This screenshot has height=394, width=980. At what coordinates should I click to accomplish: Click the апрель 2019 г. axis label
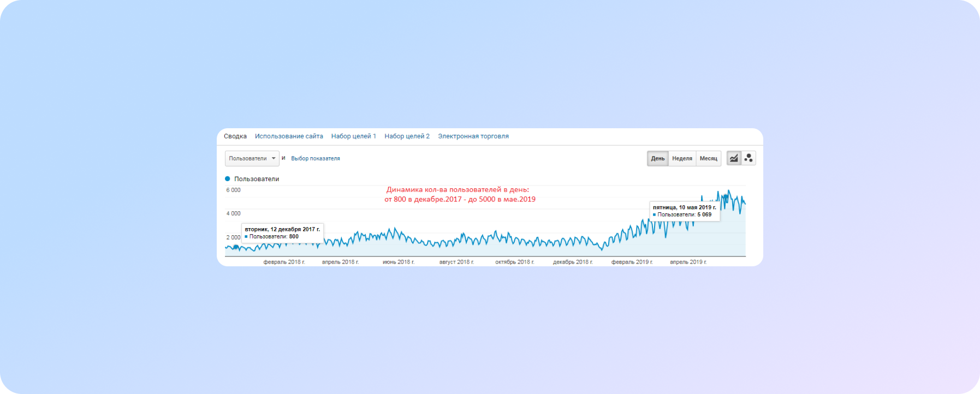[688, 262]
